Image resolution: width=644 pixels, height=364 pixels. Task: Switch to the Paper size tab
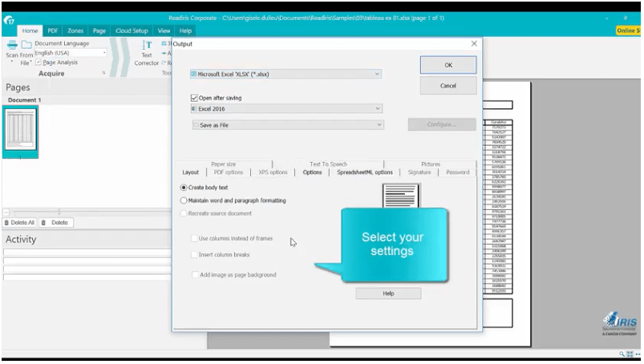(x=224, y=164)
